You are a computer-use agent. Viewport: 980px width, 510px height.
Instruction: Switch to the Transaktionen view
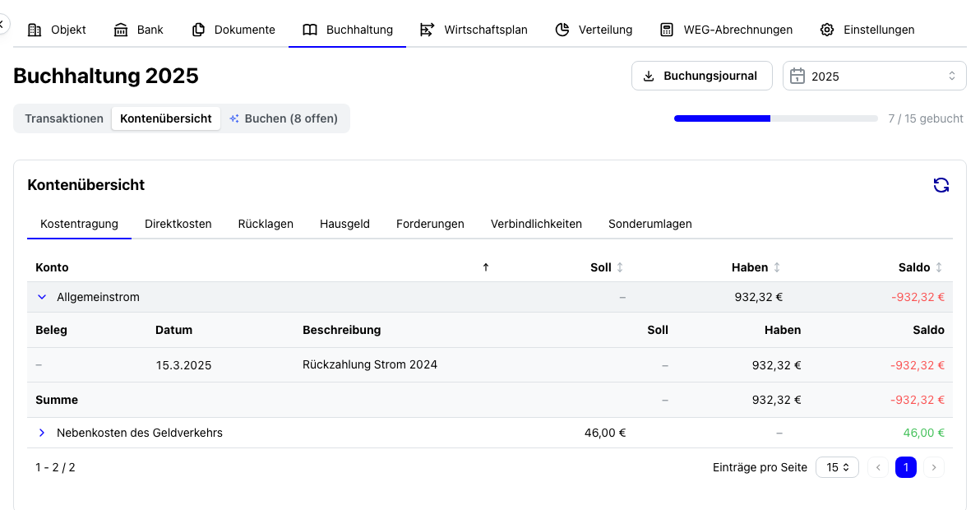64,118
